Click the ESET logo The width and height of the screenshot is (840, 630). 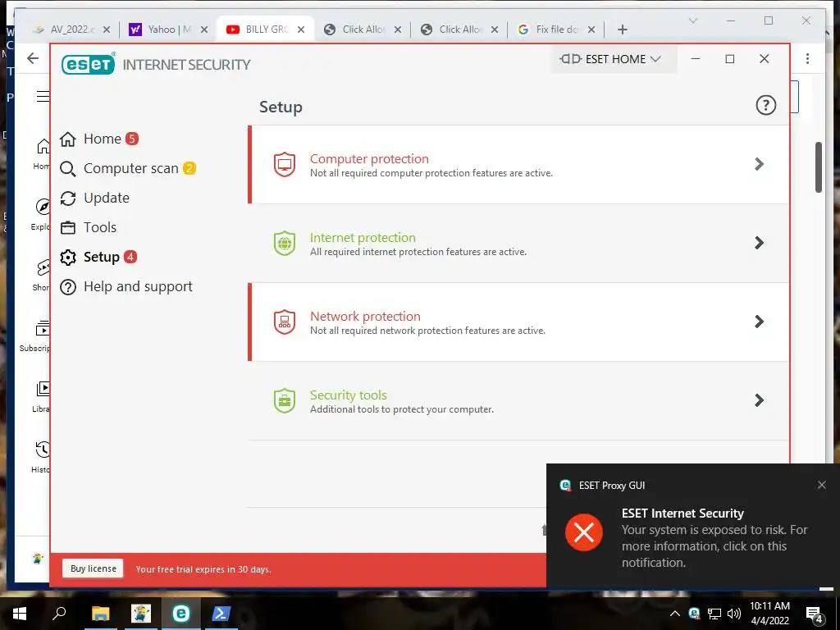[89, 64]
